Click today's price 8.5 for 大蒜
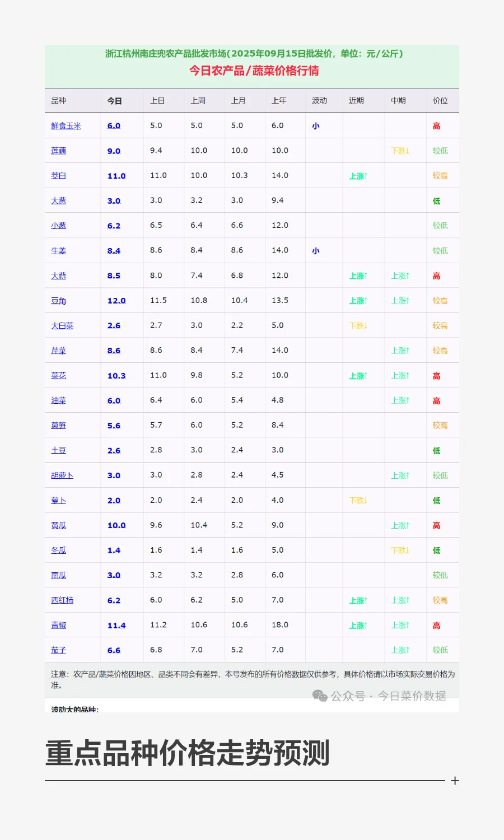 tap(114, 276)
